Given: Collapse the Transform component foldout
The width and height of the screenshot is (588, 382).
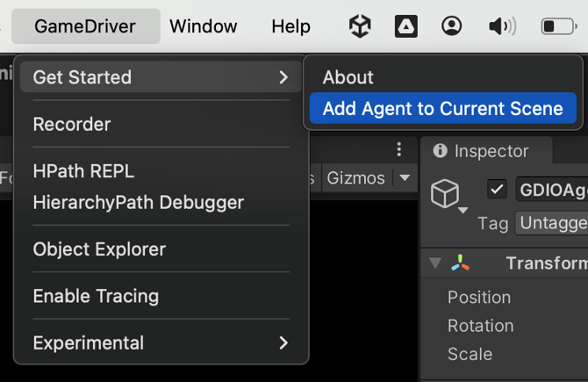Looking at the screenshot, I should 435,263.
